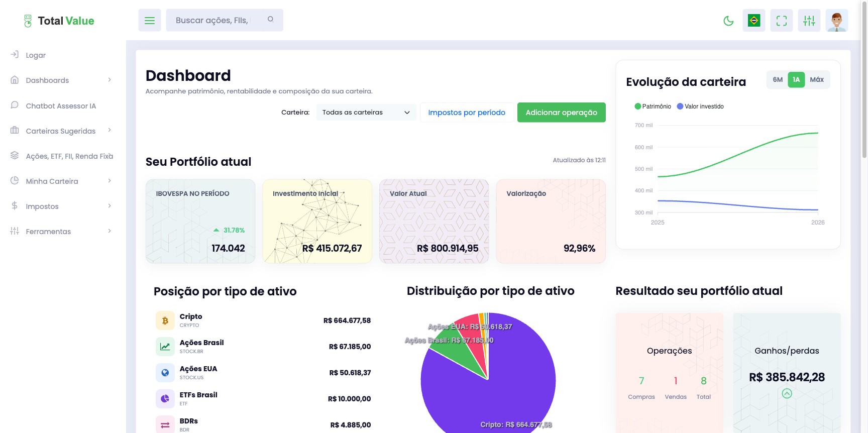This screenshot has height=433, width=868.
Task: Click the Ações Brasil value R$ 67.185,00
Action: (x=350, y=347)
